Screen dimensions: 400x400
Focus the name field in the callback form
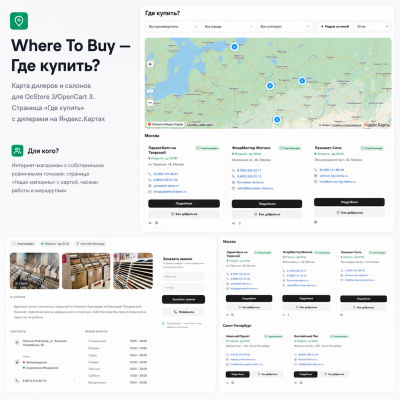pyautogui.click(x=183, y=277)
